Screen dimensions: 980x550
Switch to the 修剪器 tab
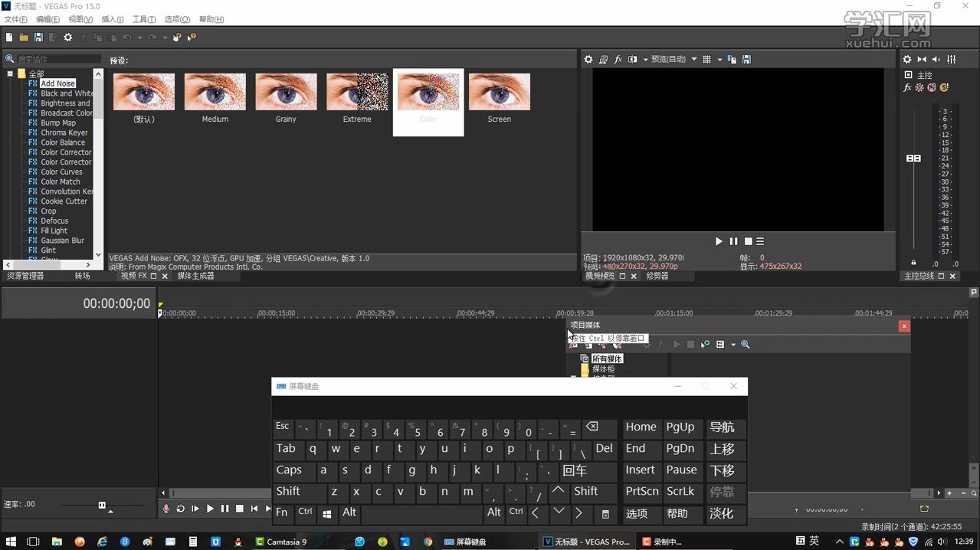657,276
